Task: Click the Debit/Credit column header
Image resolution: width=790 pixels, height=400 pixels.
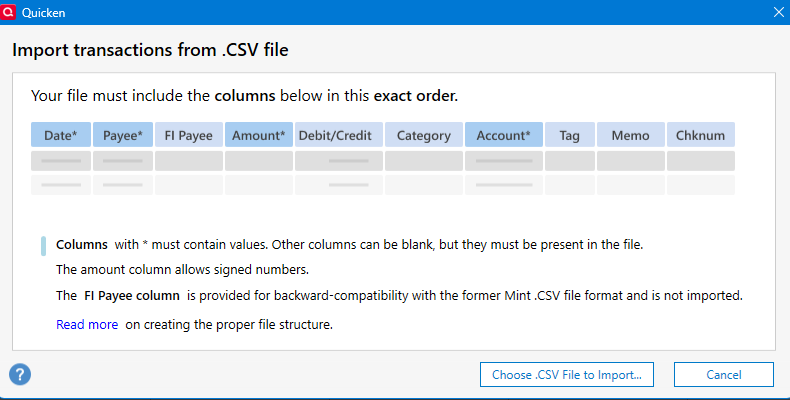Action: click(339, 135)
